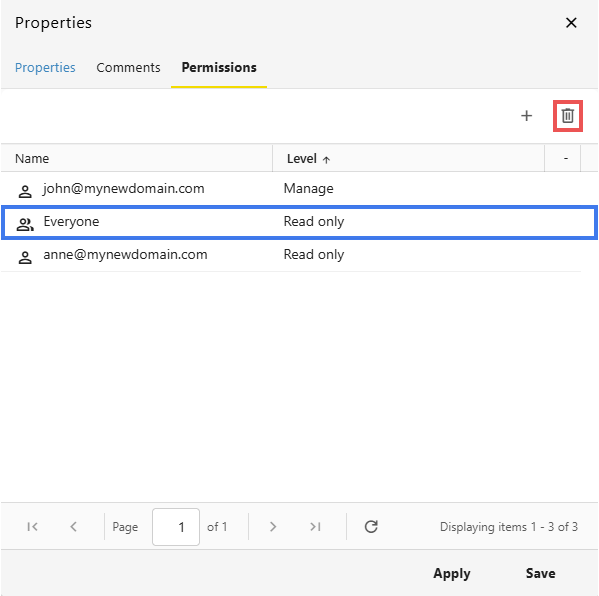
Task: Click the user icon beside anne@mynewdomain.com
Action: (25, 257)
